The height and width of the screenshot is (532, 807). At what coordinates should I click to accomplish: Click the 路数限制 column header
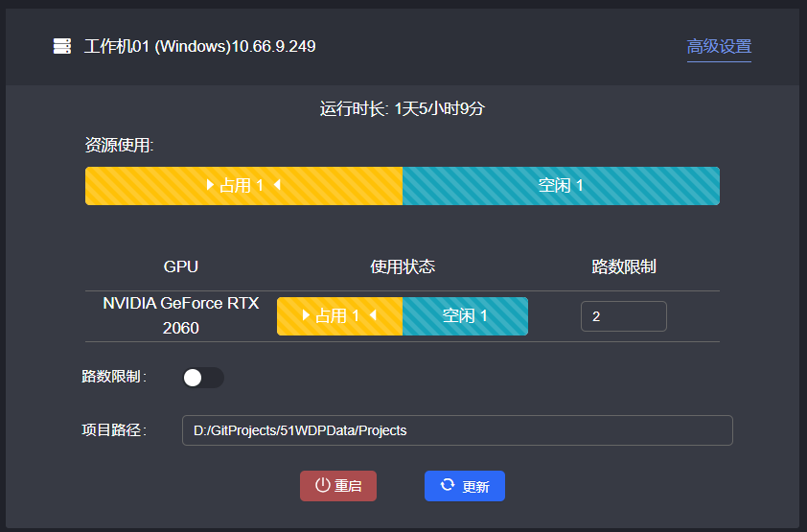[624, 266]
